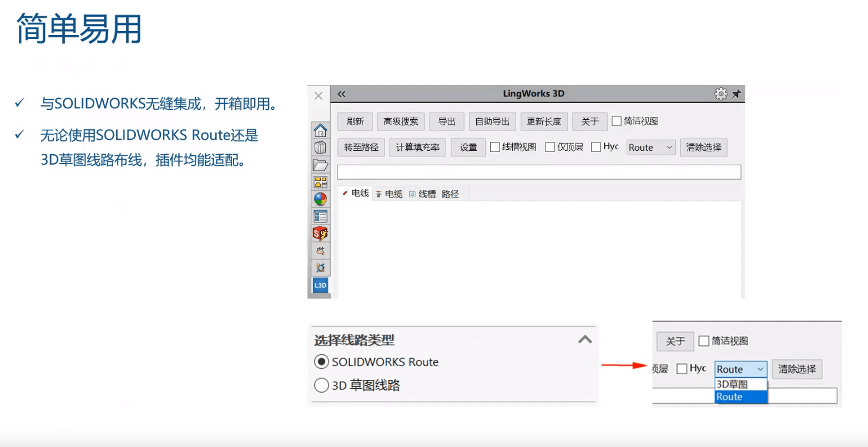Click the 刷新 button
The width and height of the screenshot is (868, 447).
[355, 121]
